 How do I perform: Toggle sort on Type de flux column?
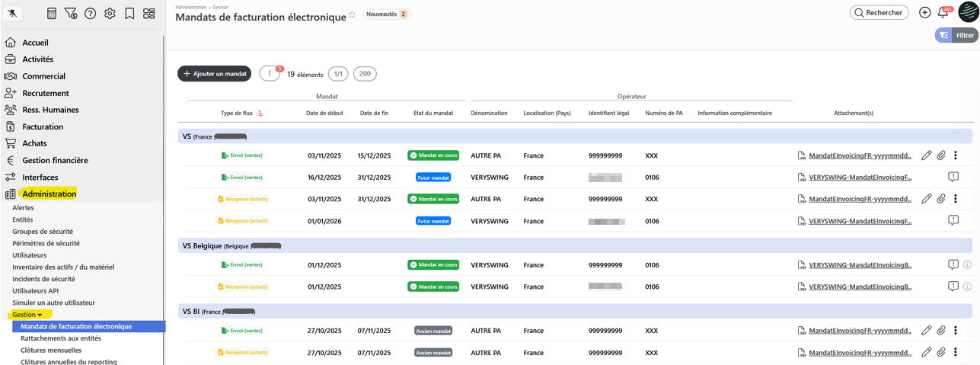tap(260, 114)
